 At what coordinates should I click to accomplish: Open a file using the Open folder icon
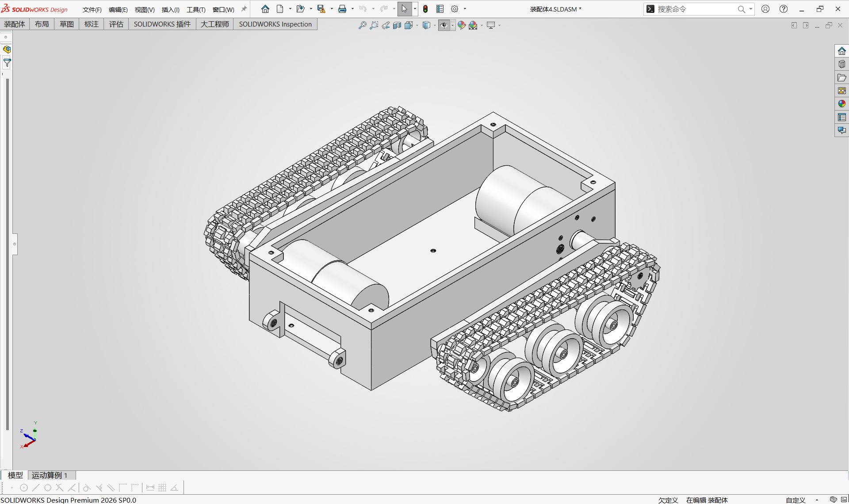pyautogui.click(x=301, y=9)
